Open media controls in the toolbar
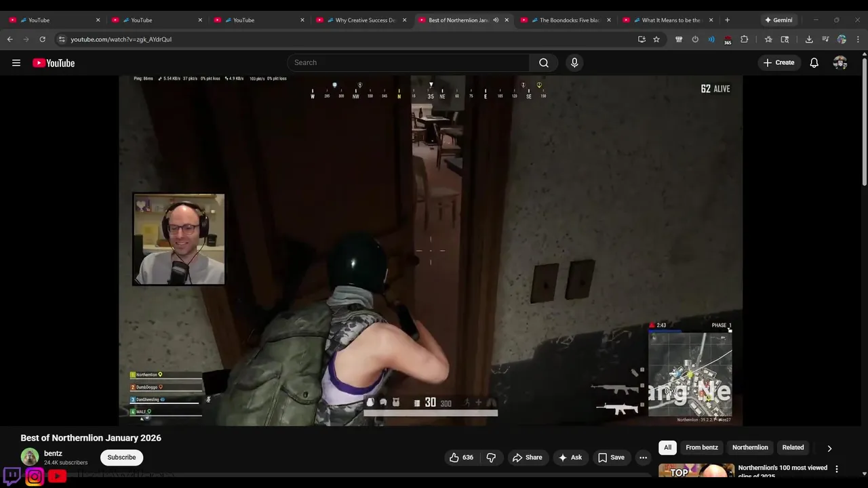868x488 pixels. point(825,39)
